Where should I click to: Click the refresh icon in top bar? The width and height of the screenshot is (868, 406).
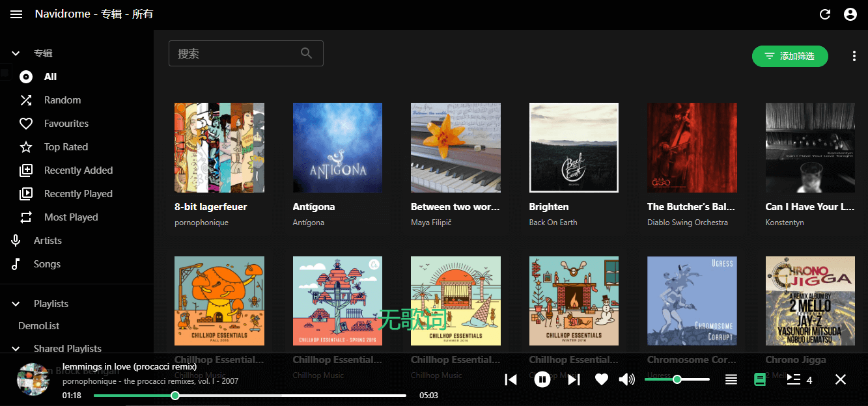tap(825, 14)
